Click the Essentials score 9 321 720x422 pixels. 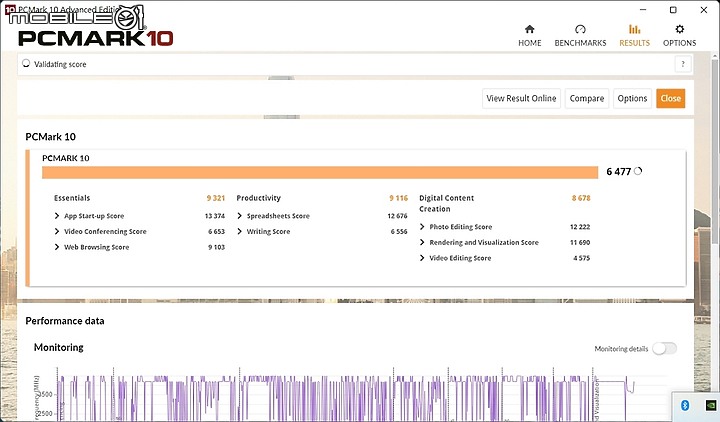[215, 198]
